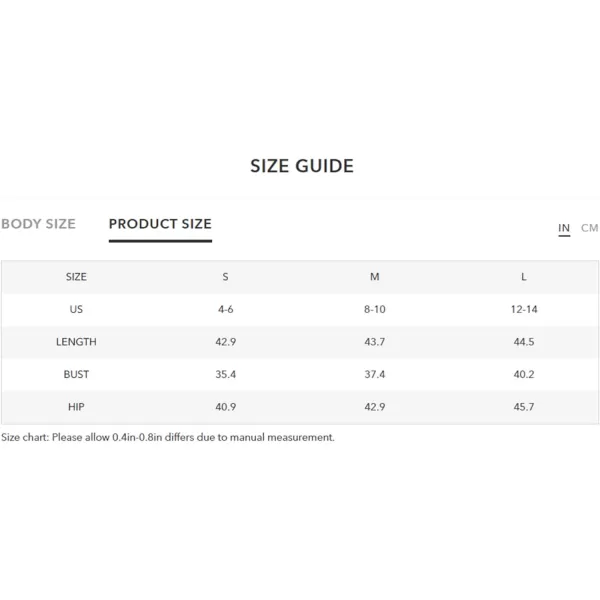
Task: Select the S size column header
Action: (x=225, y=277)
